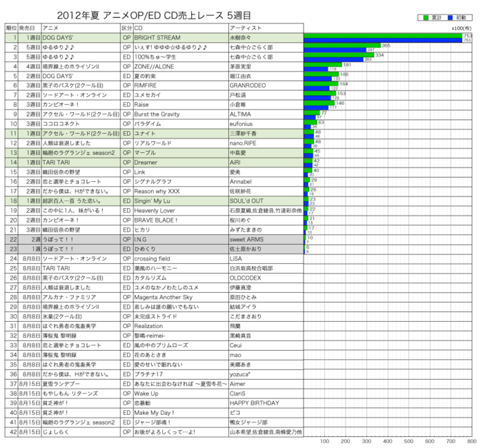The width and height of the screenshot is (483, 448).
Task: Click Singin' My Lu cell
Action: pyautogui.click(x=181, y=201)
